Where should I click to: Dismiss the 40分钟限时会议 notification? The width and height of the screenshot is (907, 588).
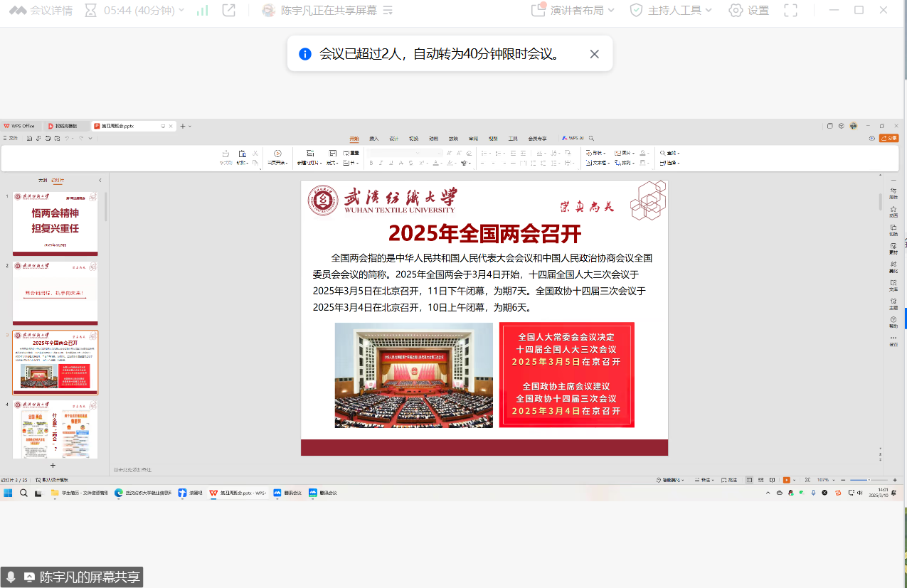595,54
